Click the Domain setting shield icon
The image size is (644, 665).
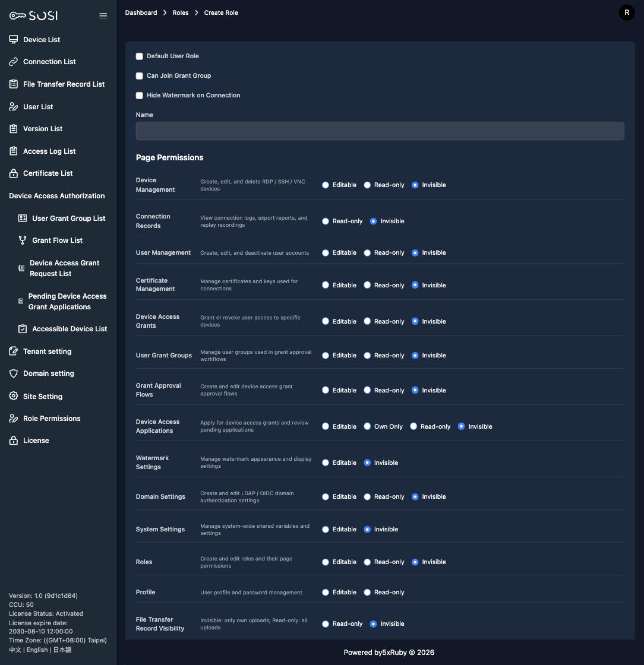pyautogui.click(x=14, y=373)
